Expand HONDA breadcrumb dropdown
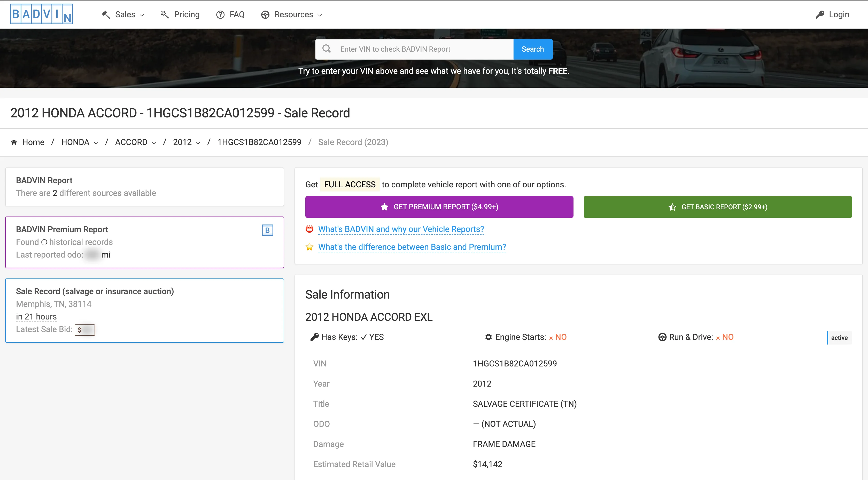 point(80,142)
